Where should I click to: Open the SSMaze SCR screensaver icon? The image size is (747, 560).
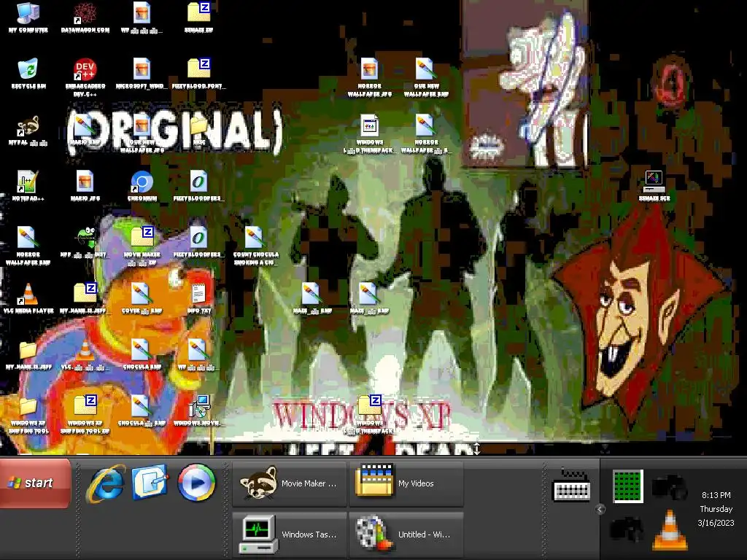click(x=654, y=186)
